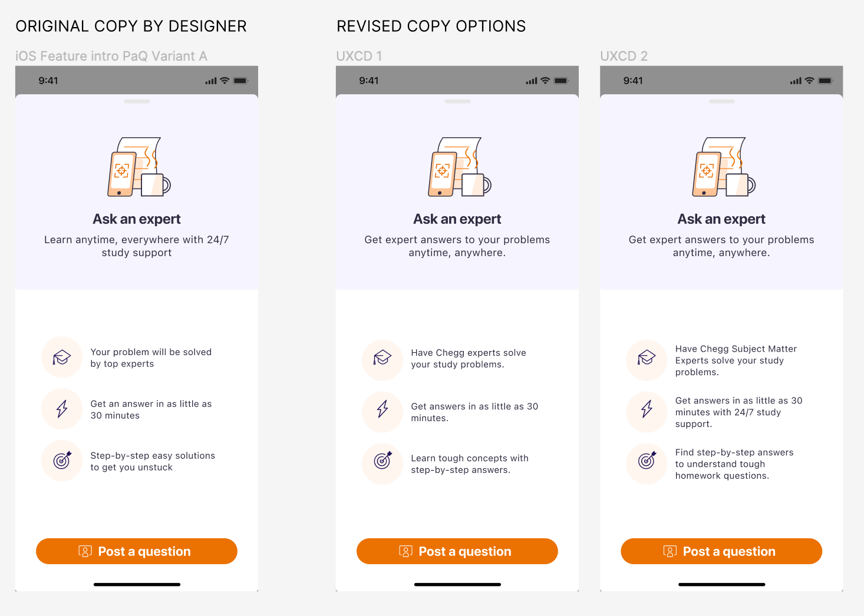Click the home indicator bar under UXCD 2

pos(721,584)
